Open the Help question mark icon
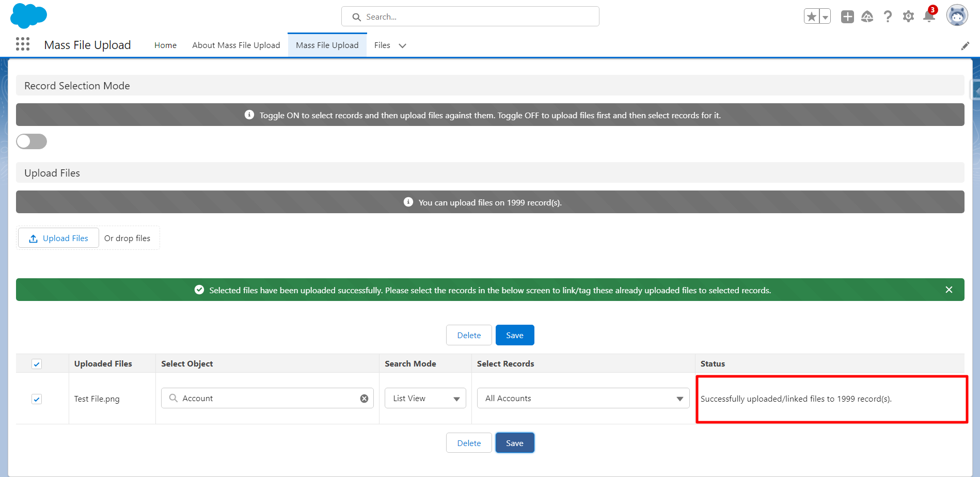Screen dimensions: 980x477 (x=888, y=17)
